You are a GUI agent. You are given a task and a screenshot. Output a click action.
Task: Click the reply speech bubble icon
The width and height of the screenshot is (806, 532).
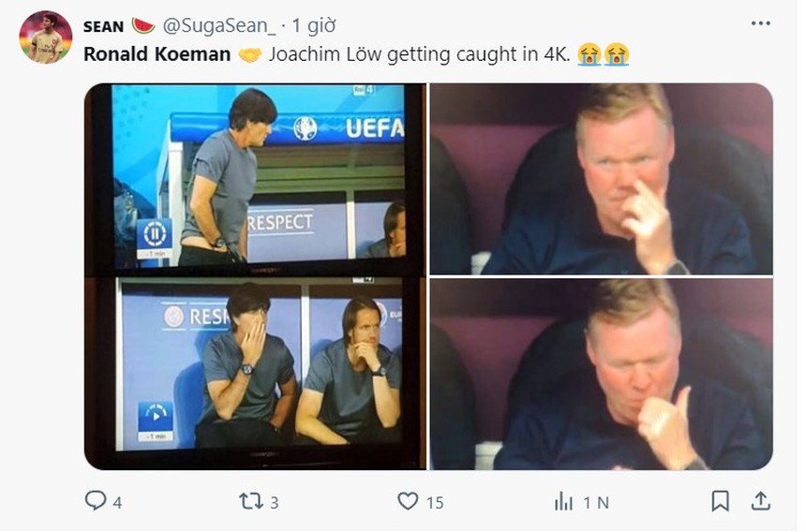[96, 501]
